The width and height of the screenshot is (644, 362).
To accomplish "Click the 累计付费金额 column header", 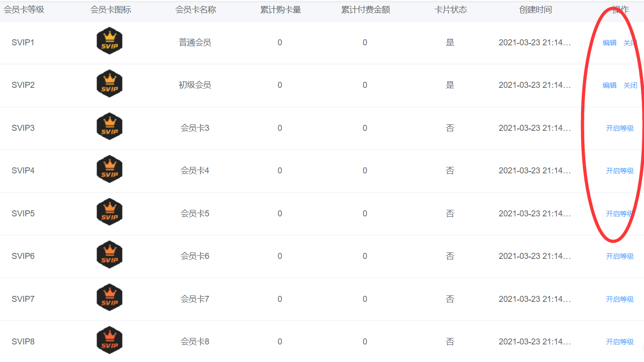I will tap(365, 10).
